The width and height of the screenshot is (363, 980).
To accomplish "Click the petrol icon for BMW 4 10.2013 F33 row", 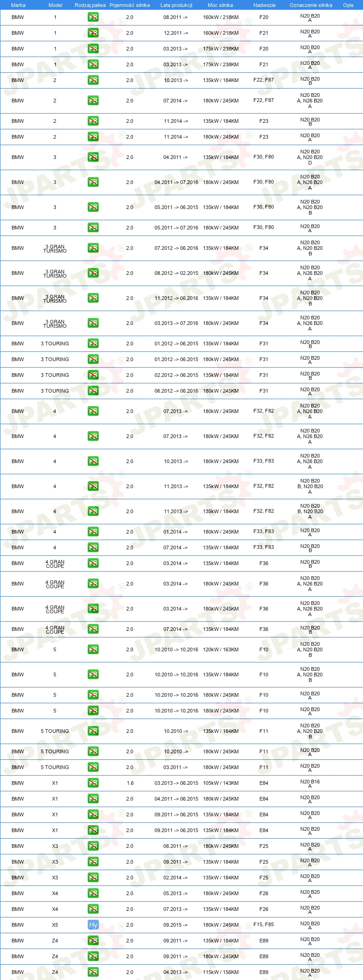I will coord(93,461).
